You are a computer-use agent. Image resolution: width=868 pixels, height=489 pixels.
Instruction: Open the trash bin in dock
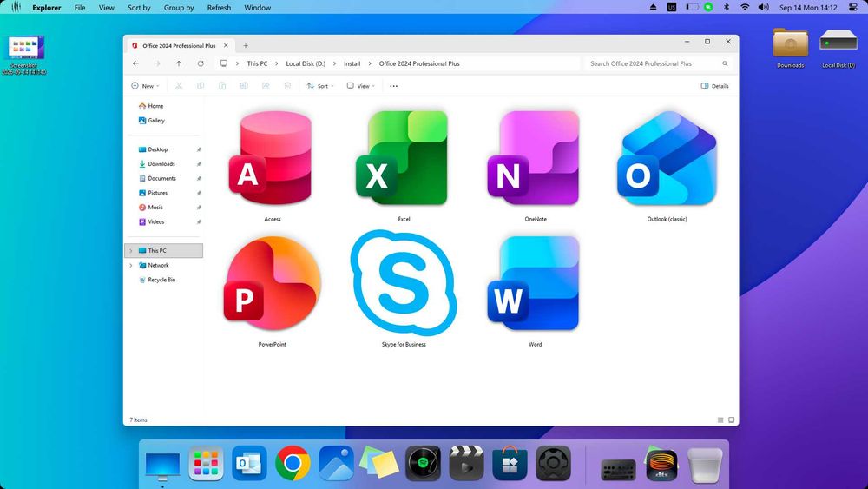pyautogui.click(x=705, y=465)
